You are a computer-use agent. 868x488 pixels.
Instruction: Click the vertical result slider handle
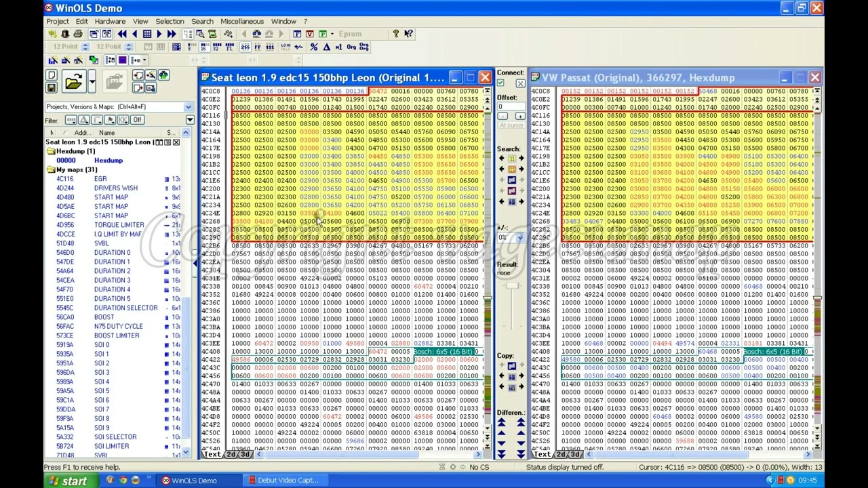(511, 285)
